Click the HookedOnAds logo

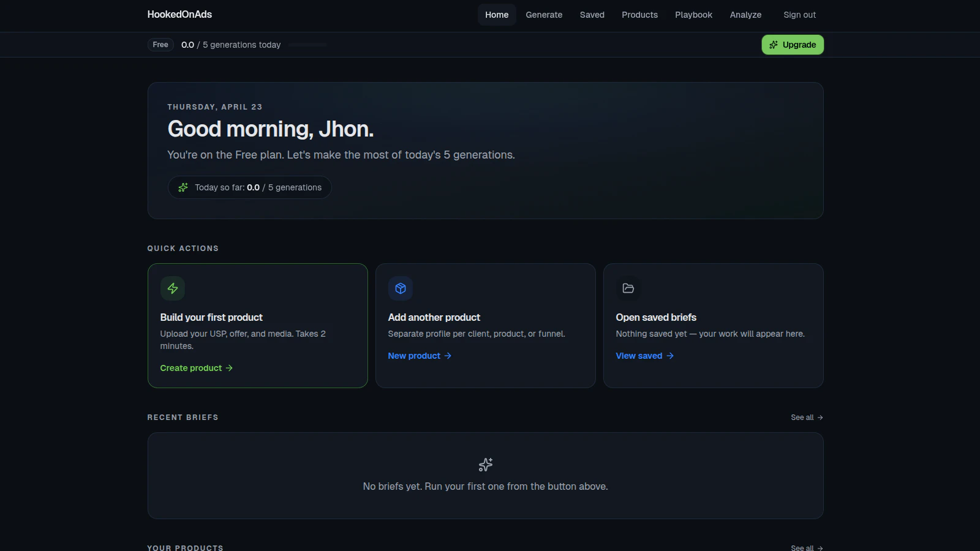click(x=179, y=14)
